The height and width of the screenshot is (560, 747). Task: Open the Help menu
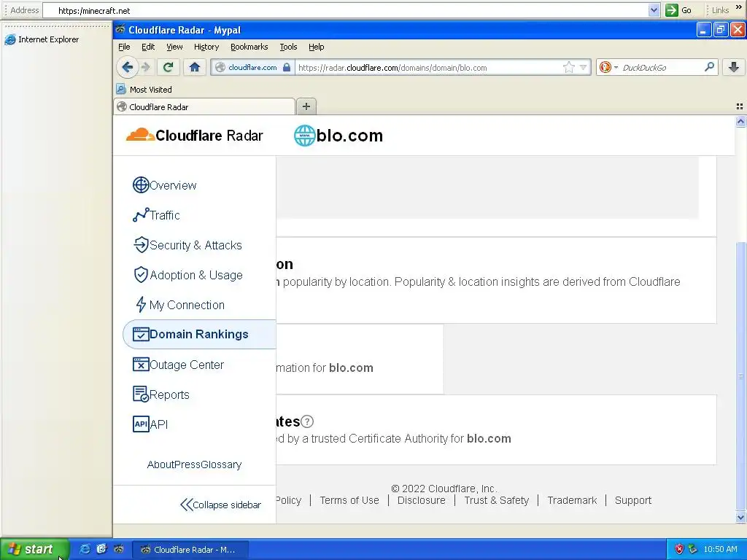[x=317, y=47]
